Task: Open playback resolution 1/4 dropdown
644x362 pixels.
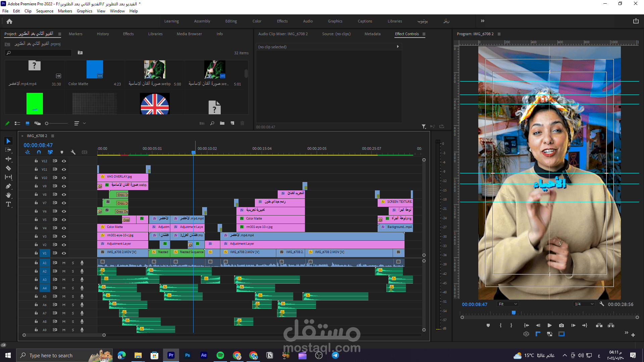Action: point(584,304)
